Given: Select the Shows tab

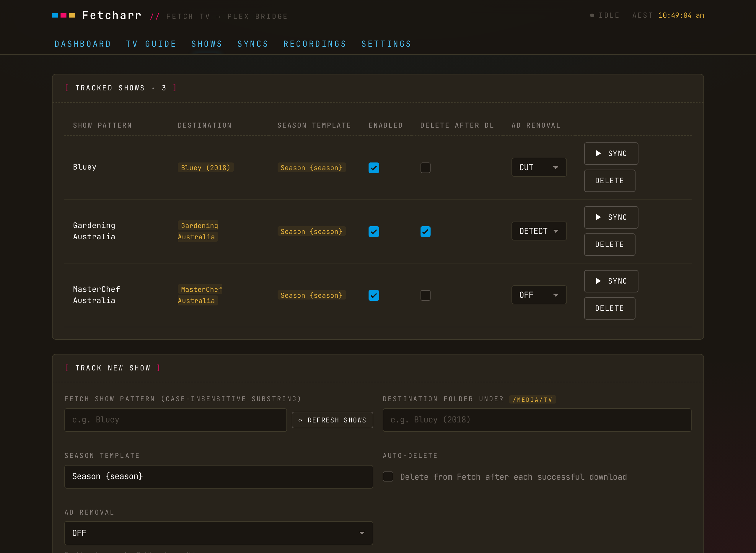Looking at the screenshot, I should (x=207, y=44).
